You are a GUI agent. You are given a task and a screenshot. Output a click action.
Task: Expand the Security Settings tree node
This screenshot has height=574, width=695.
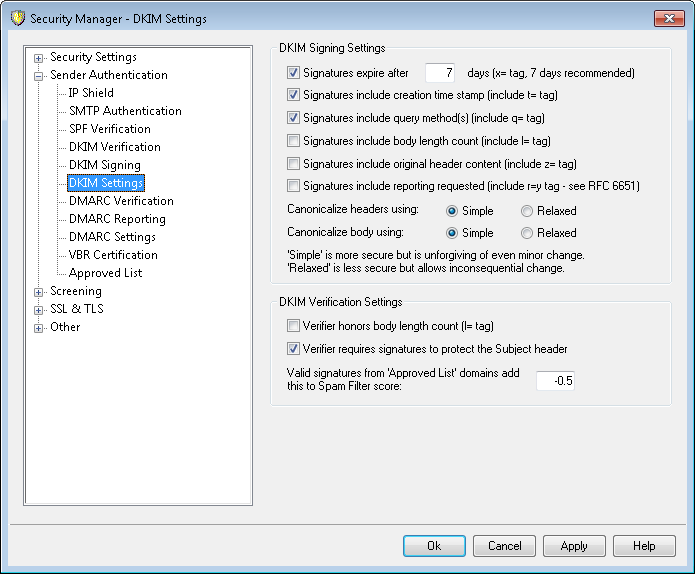(x=39, y=57)
